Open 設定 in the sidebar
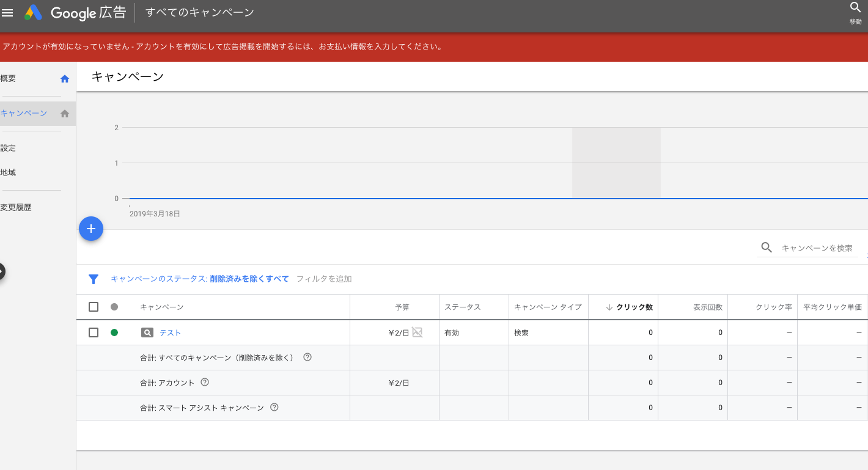The width and height of the screenshot is (868, 470). coord(8,148)
